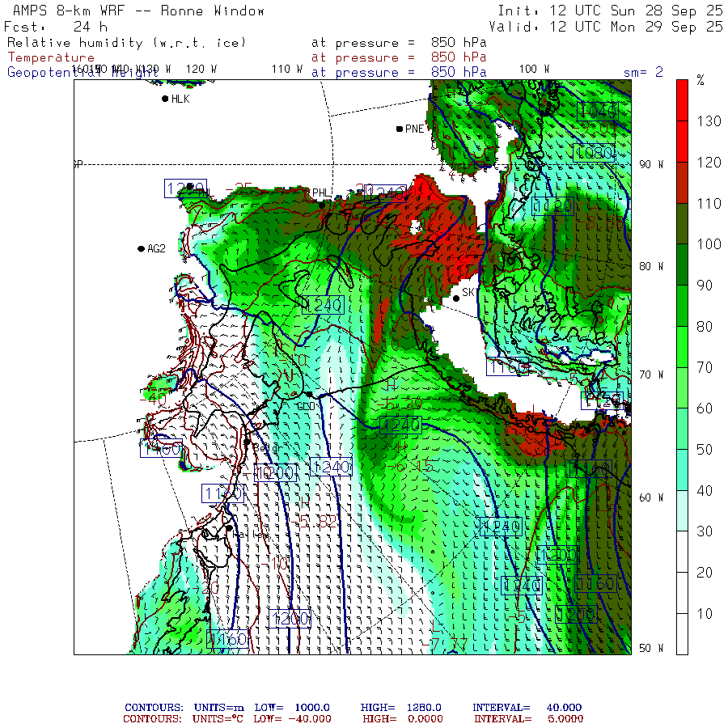The image size is (728, 728).
Task: Select the Halley station label
Action: pyautogui.click(x=250, y=535)
